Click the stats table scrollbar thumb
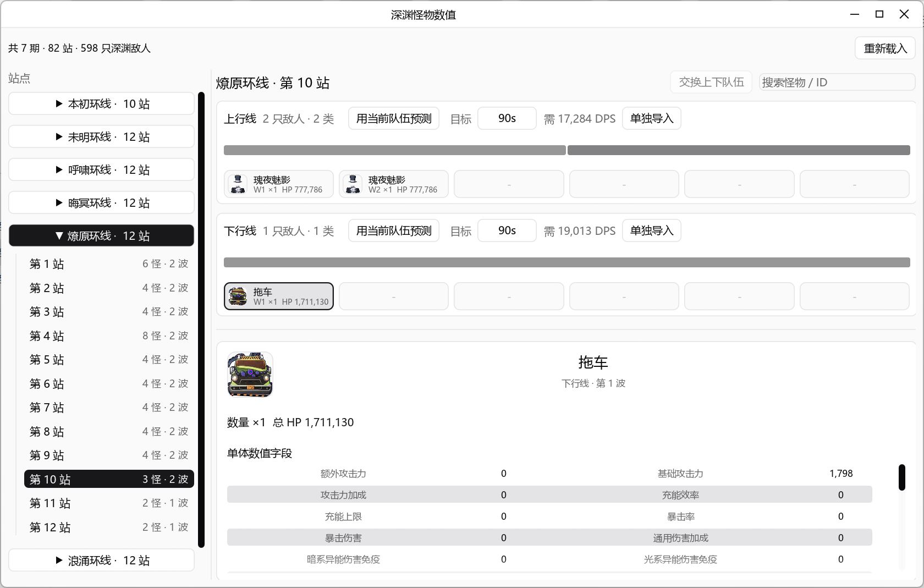The image size is (924, 588). 902,477
